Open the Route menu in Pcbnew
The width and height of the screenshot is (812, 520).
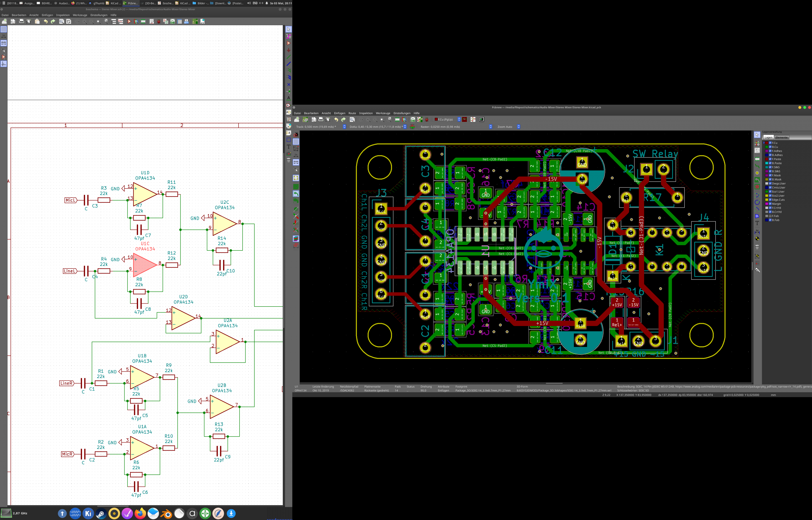[352, 113]
